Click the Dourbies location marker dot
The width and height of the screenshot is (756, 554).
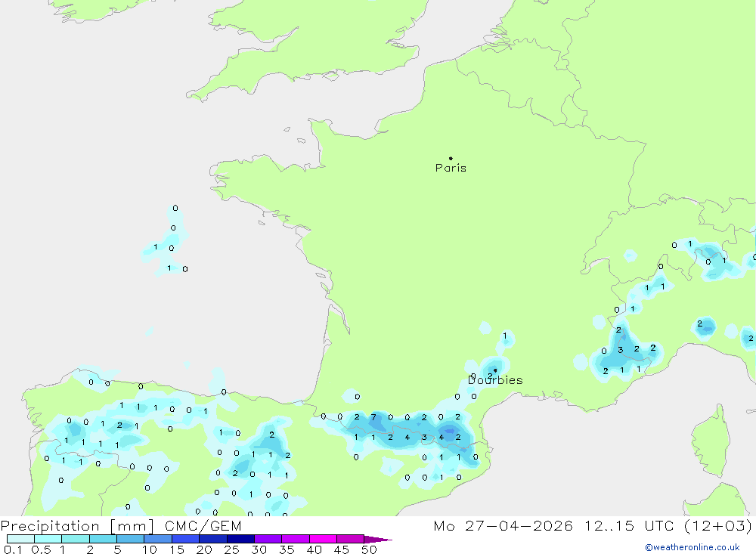(x=494, y=370)
